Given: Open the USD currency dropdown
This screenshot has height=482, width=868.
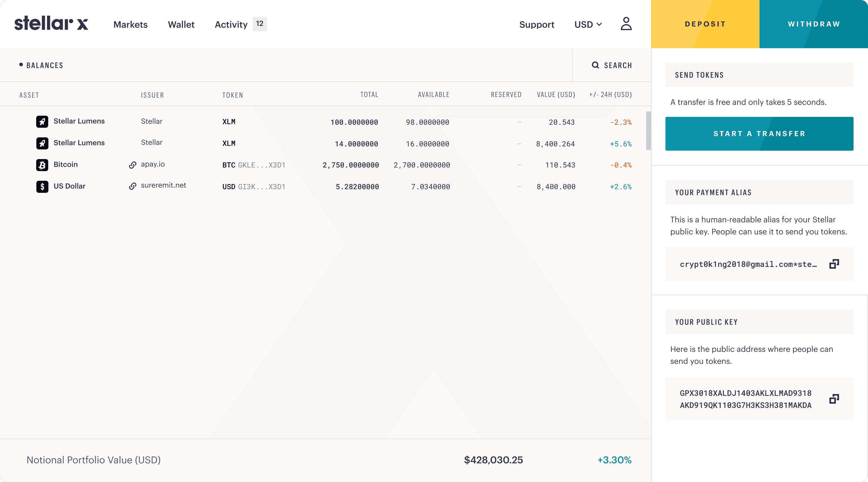Looking at the screenshot, I should coord(588,25).
